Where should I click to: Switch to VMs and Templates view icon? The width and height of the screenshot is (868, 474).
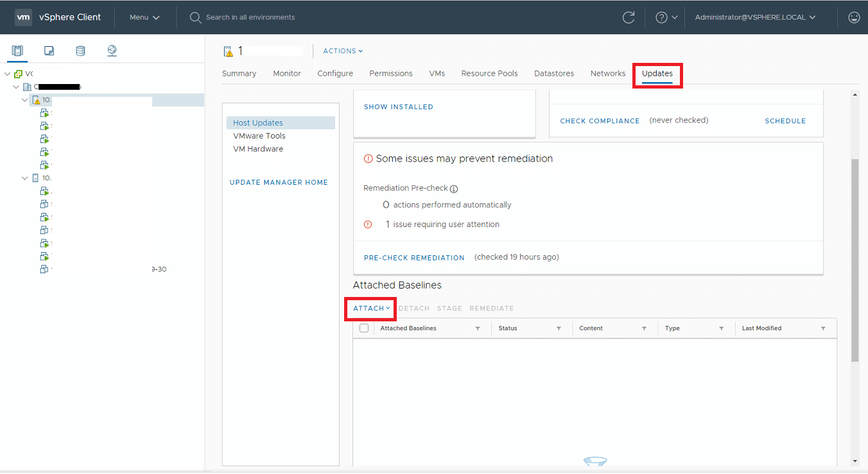click(x=49, y=51)
